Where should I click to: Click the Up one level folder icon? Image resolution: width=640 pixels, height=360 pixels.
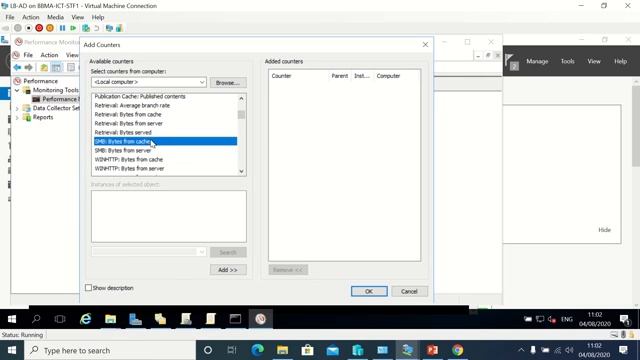pyautogui.click(x=44, y=67)
